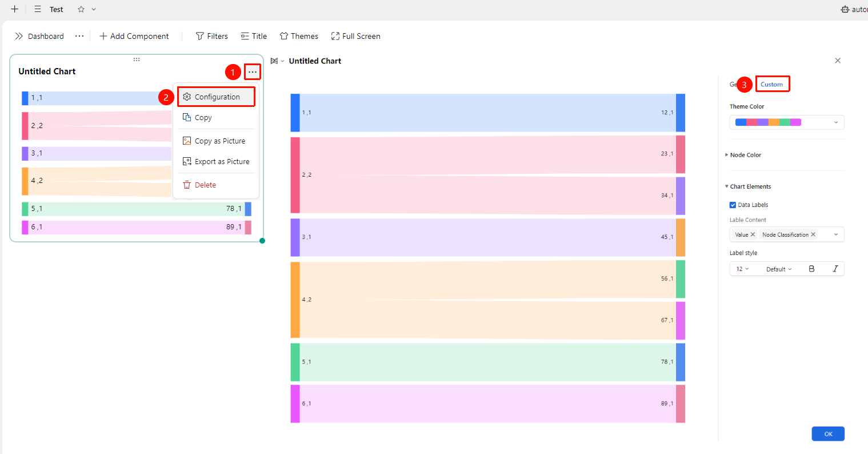868x454 pixels.
Task: Click the robot icon at top right
Action: (845, 9)
